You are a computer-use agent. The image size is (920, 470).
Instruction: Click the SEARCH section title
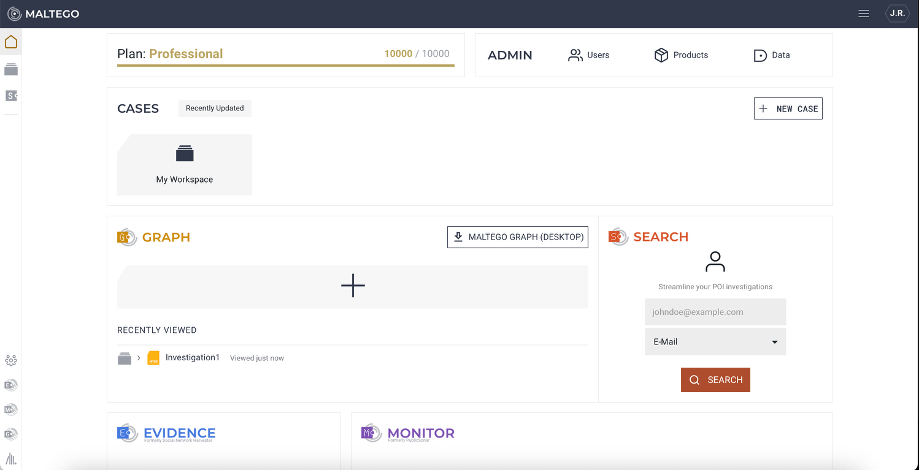(661, 236)
